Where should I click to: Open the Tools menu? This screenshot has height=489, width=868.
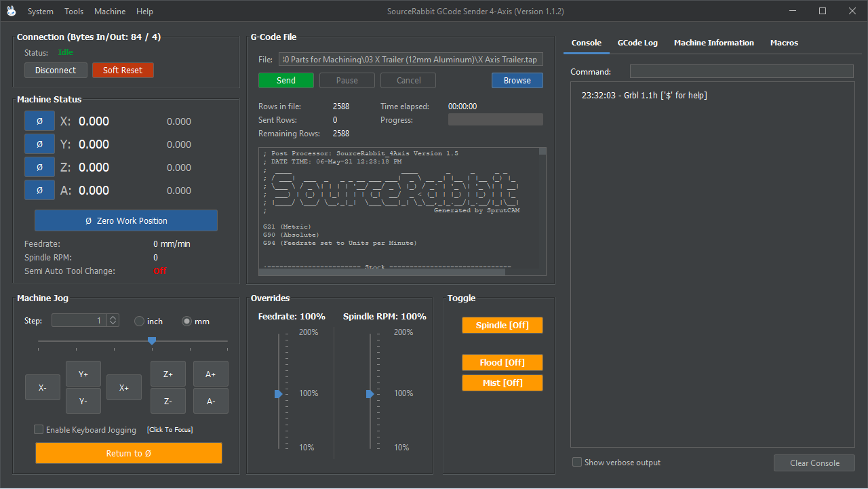(74, 12)
